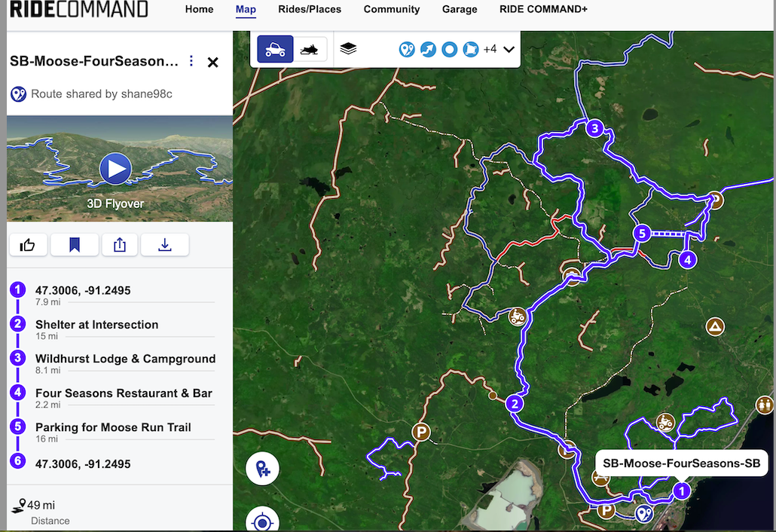
Task: Go to the Home page
Action: click(199, 9)
